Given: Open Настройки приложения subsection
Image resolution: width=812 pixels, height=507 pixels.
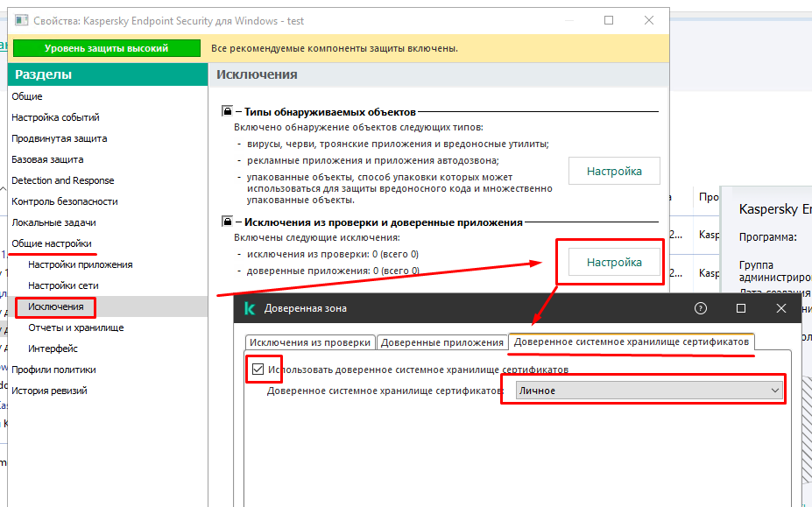Looking at the screenshot, I should pos(81,264).
